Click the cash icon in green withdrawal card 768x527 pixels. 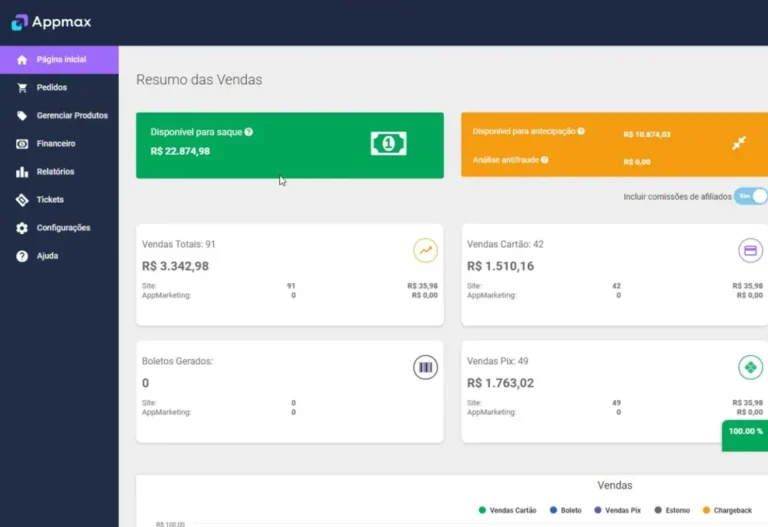click(x=389, y=144)
